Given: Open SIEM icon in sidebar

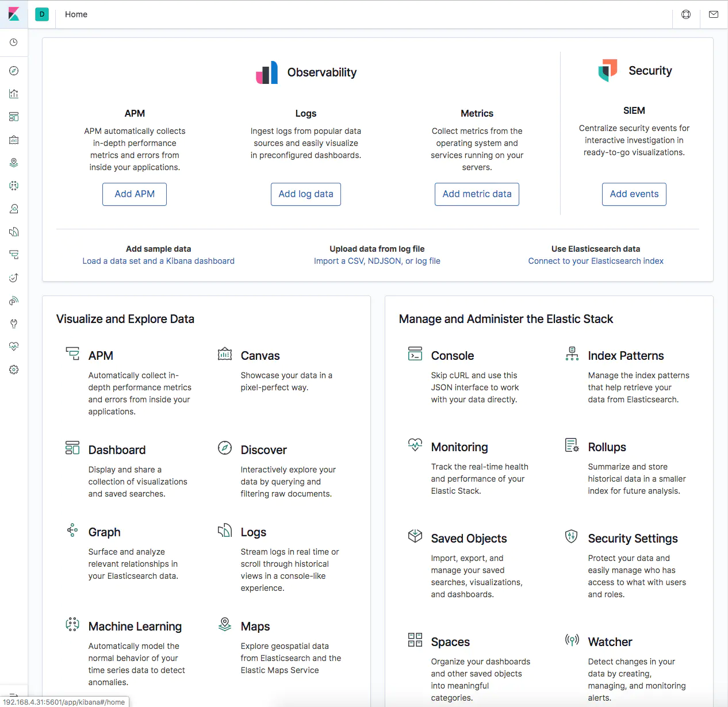Looking at the screenshot, I should pyautogui.click(x=14, y=301).
